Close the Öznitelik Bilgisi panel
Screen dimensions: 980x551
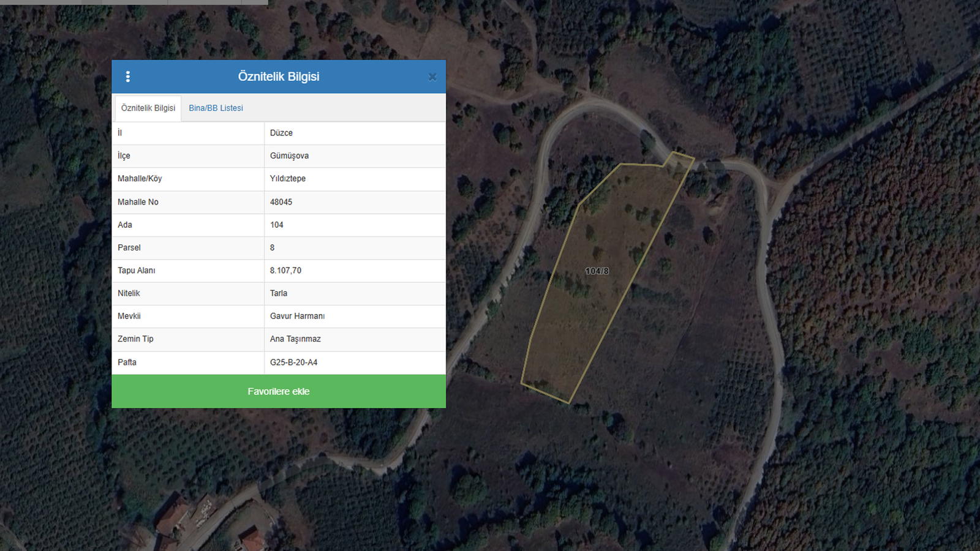coord(432,77)
